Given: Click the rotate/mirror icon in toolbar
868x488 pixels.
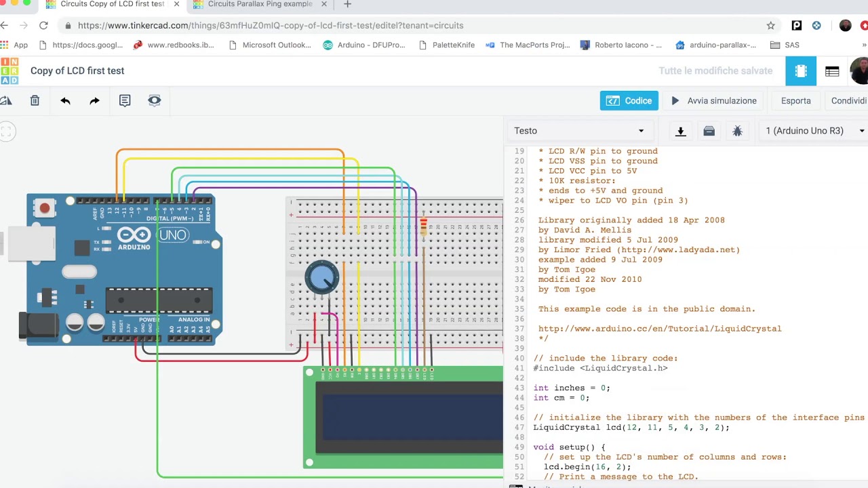Looking at the screenshot, I should tap(5, 100).
